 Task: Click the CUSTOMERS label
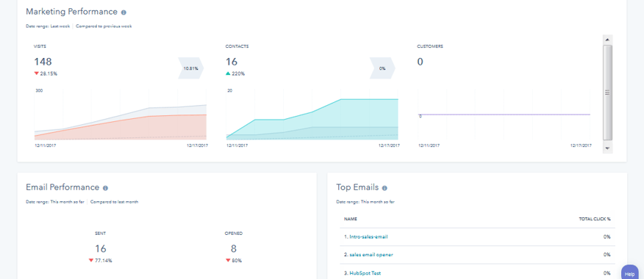430,46
